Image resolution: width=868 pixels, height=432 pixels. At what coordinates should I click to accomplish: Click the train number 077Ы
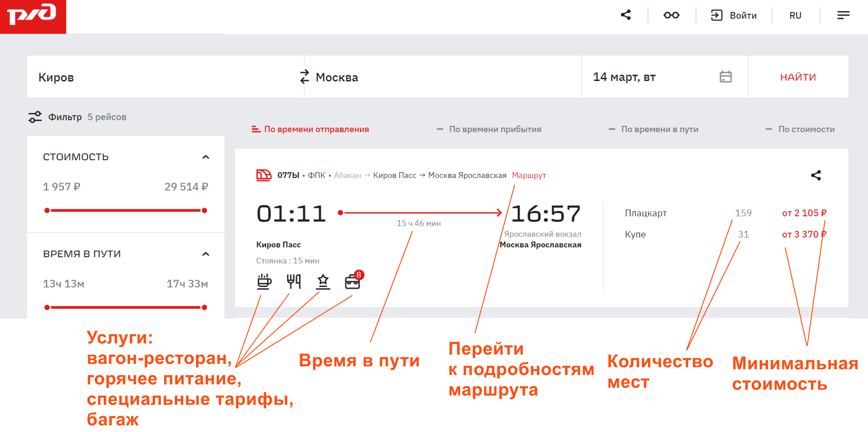(x=288, y=175)
